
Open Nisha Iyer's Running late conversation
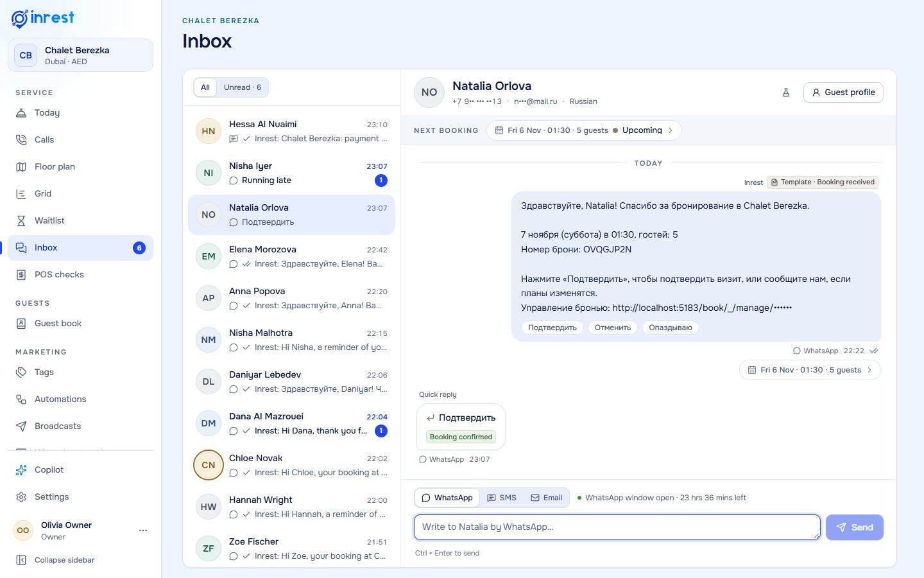tap(291, 173)
